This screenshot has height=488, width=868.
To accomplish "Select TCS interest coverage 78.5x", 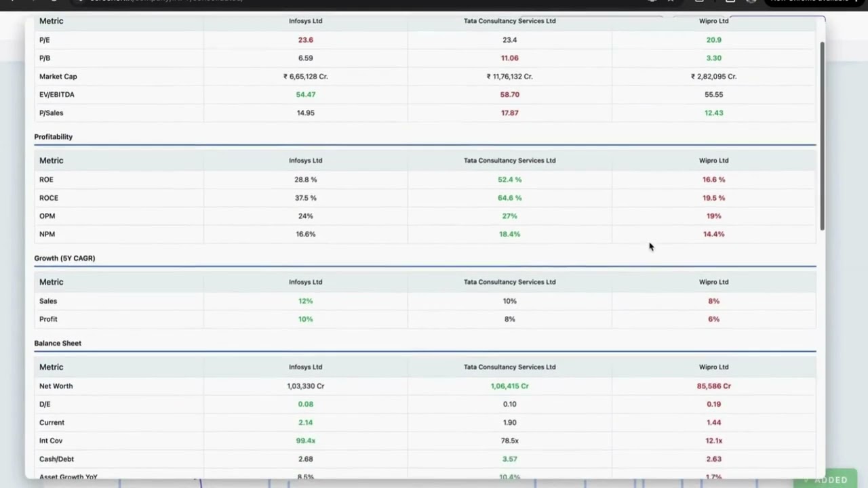I will [x=510, y=441].
